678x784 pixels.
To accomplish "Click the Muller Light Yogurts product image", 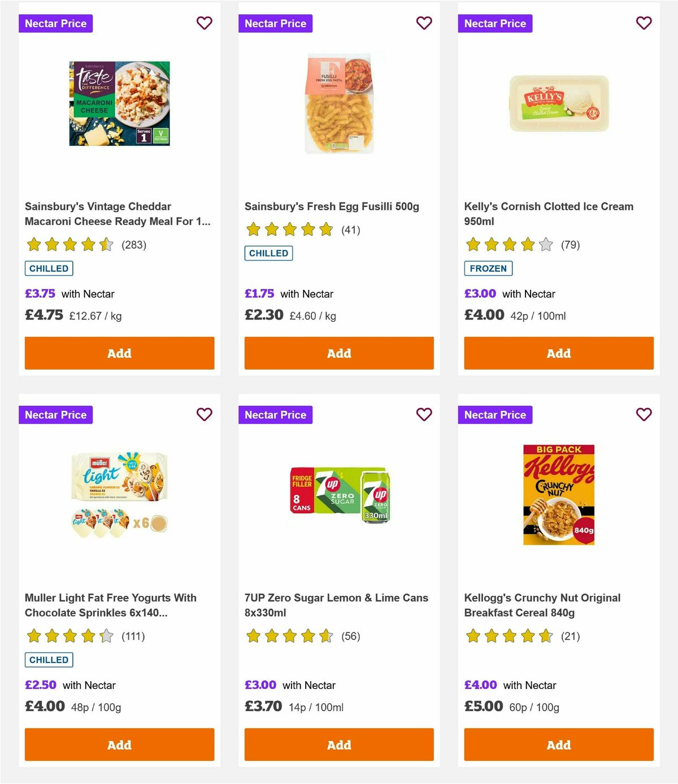I will click(x=119, y=492).
